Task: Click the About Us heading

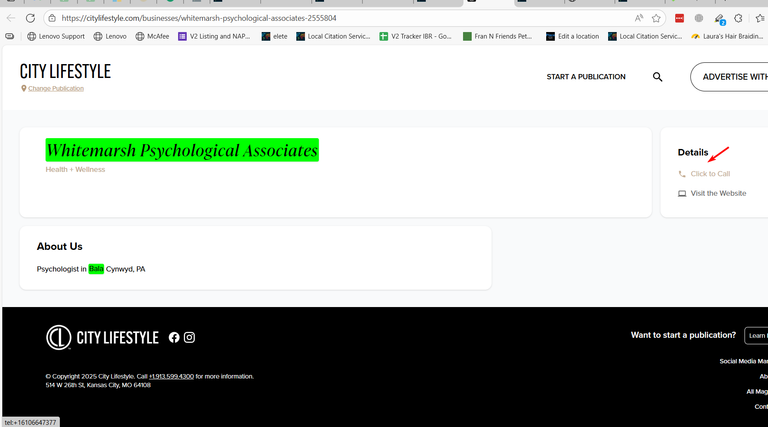Action: point(60,246)
